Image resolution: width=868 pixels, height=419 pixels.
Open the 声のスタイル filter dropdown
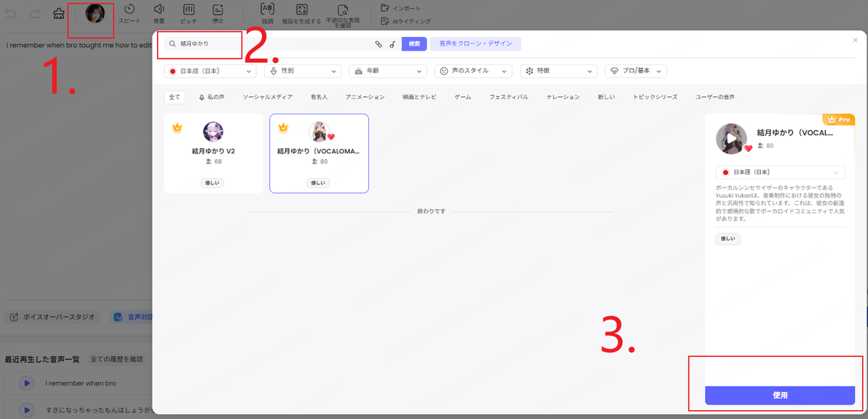(x=474, y=71)
